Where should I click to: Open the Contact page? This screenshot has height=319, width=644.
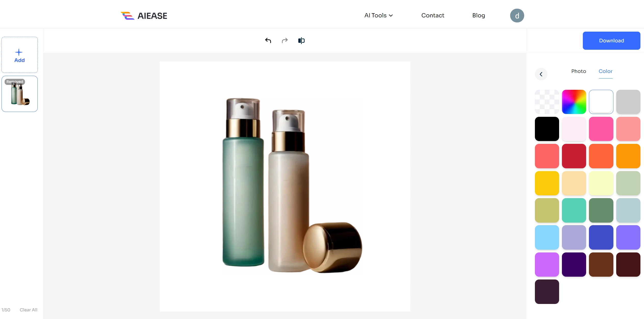(433, 16)
